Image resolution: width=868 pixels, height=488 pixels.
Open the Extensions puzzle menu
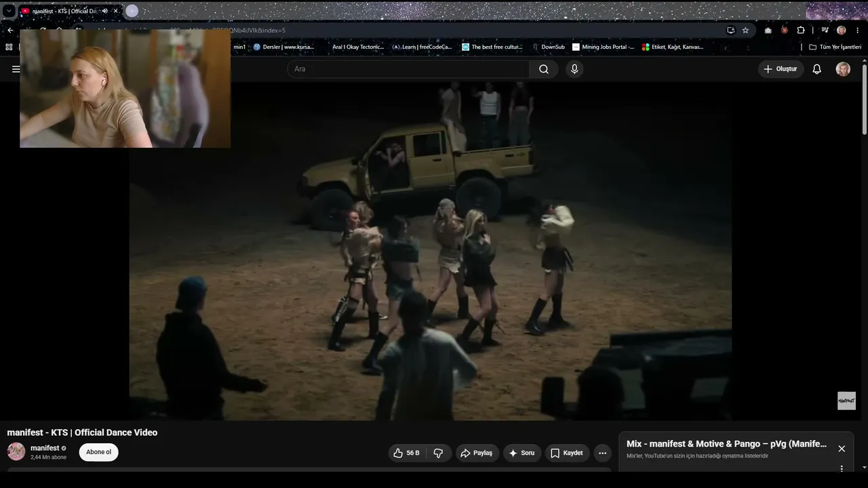pos(801,30)
